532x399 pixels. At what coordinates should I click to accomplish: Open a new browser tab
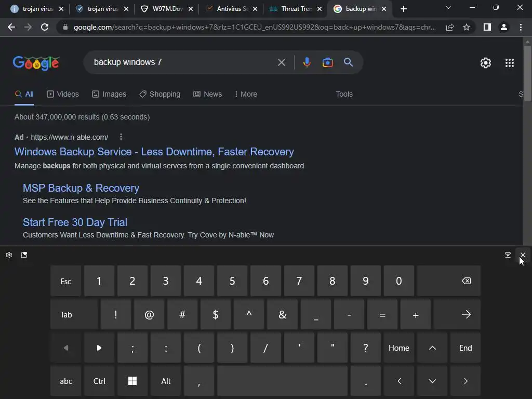(x=403, y=9)
